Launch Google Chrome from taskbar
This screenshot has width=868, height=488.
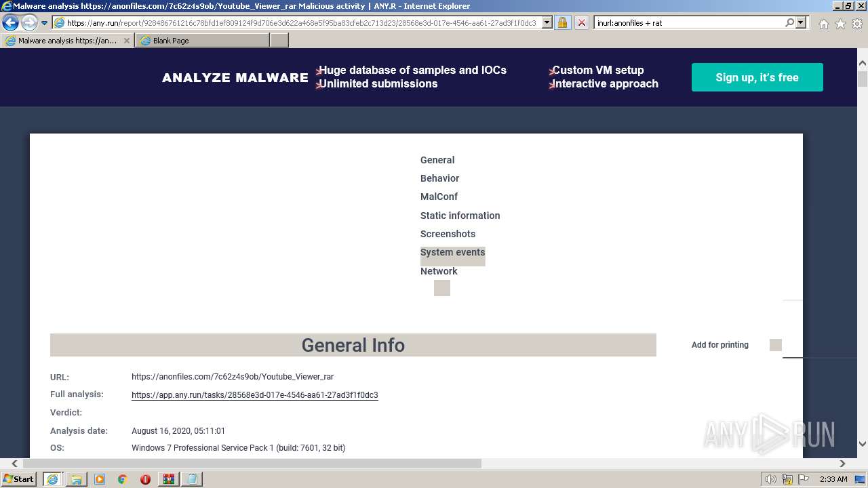point(122,479)
